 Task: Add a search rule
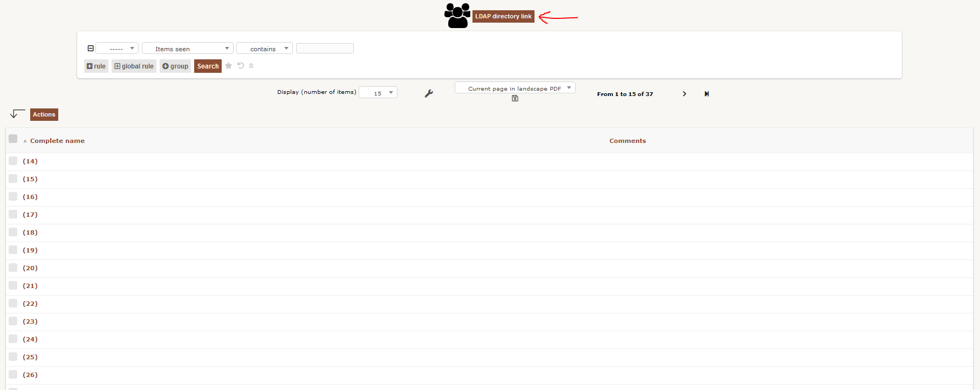pyautogui.click(x=96, y=66)
